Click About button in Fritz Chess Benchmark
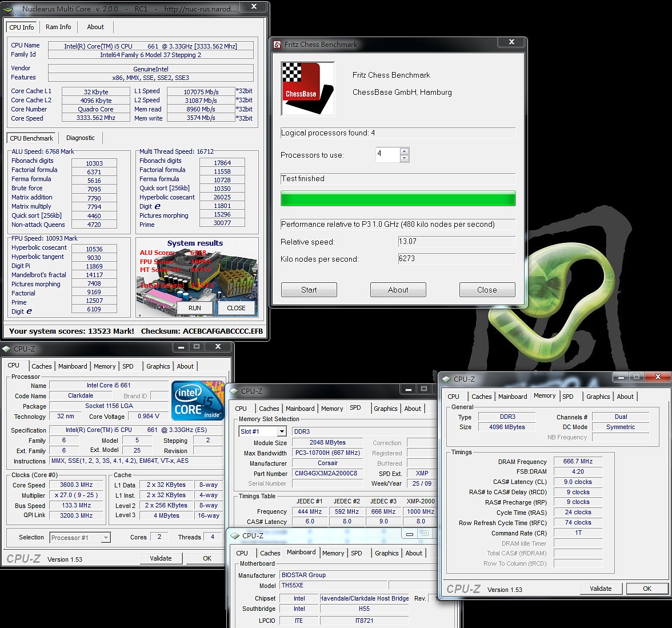Viewport: 672px width, 628px height. (x=398, y=290)
